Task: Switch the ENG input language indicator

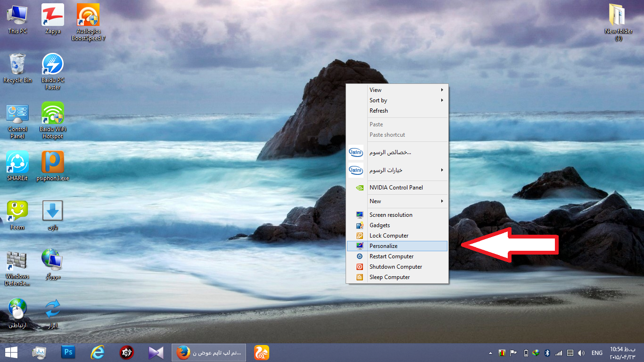Action: [x=597, y=353]
